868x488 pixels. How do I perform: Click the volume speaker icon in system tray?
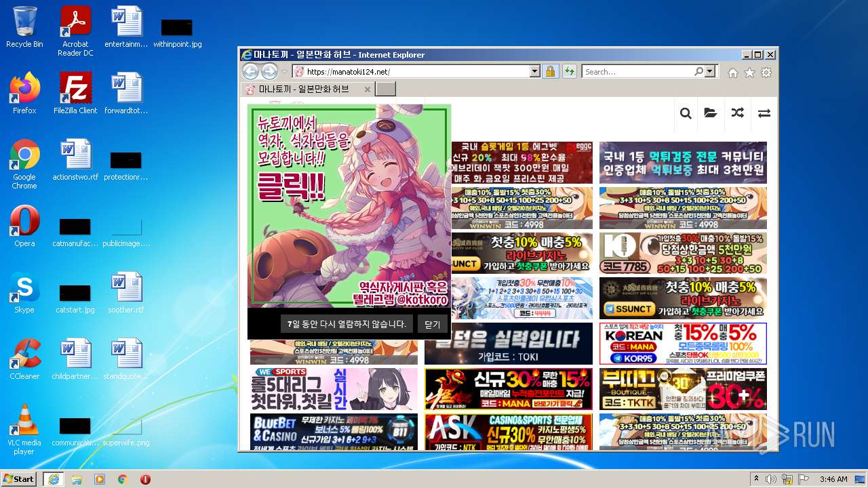770,479
